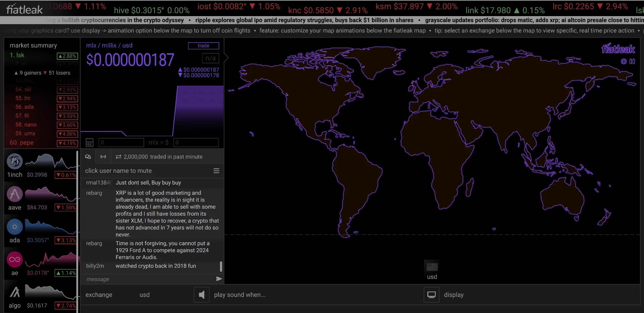Image resolution: width=644 pixels, height=313 pixels.
Task: Mute user billy2m in chat
Action: [x=95, y=266]
